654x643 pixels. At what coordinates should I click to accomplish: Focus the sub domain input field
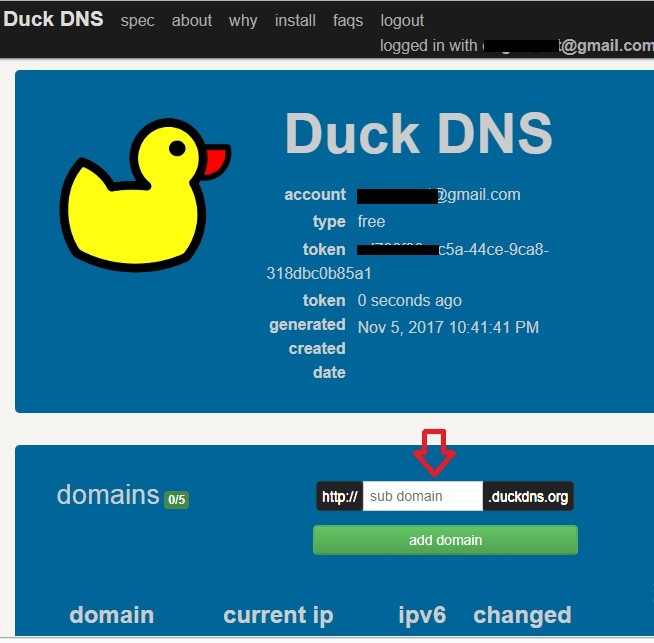[423, 496]
